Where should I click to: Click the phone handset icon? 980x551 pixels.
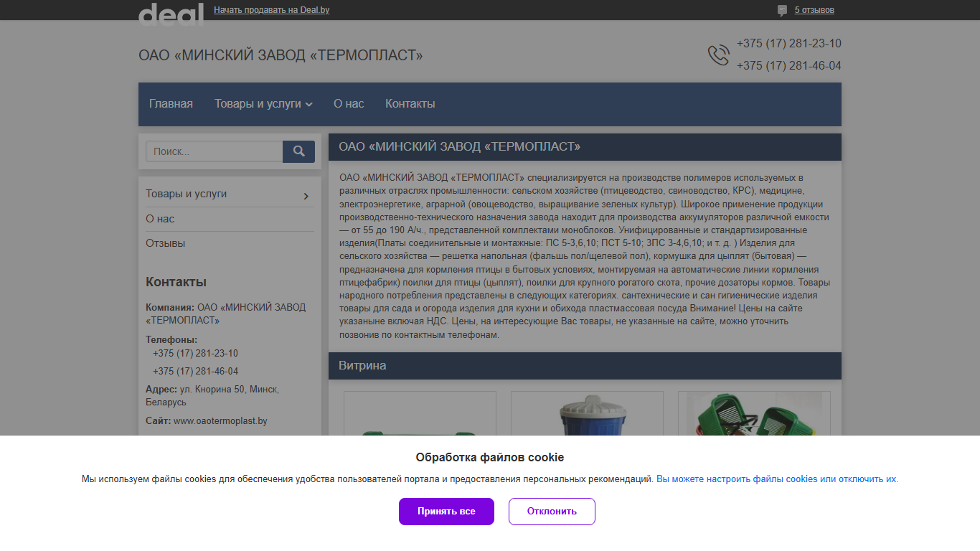click(718, 55)
